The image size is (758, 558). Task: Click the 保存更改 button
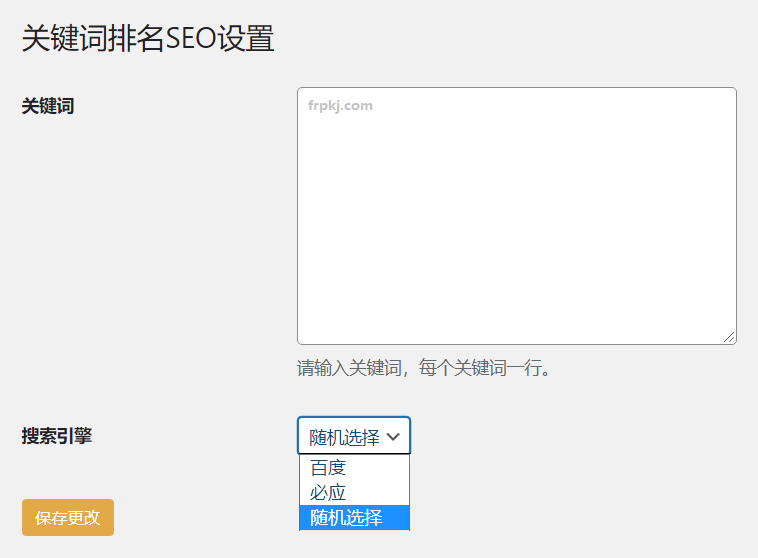(68, 517)
